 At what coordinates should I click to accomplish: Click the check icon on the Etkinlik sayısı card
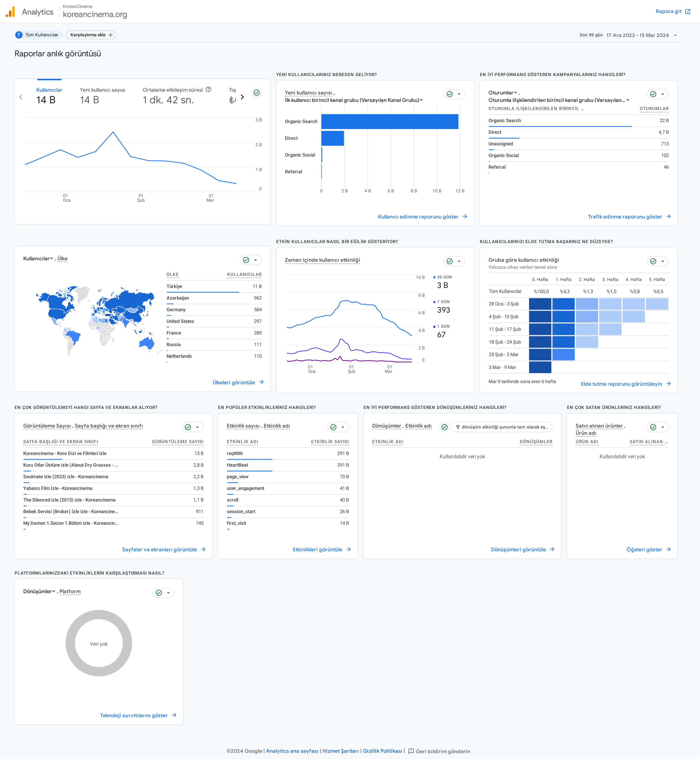click(333, 427)
